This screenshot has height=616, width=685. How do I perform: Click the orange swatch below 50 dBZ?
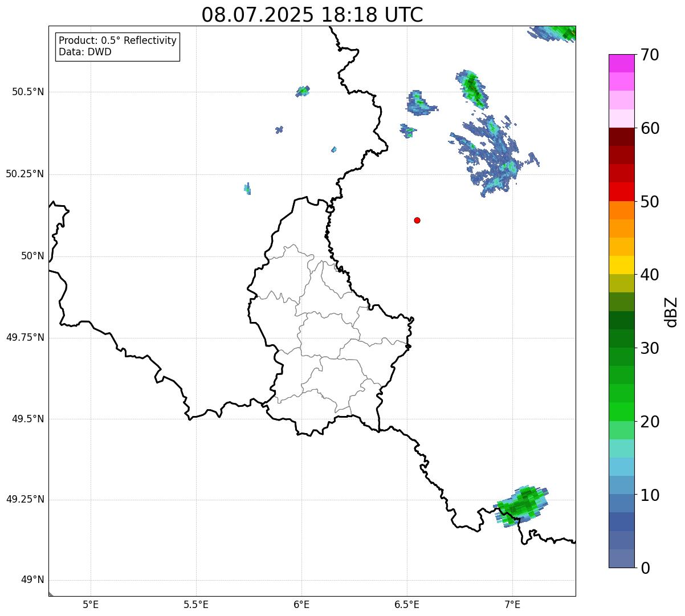click(622, 210)
